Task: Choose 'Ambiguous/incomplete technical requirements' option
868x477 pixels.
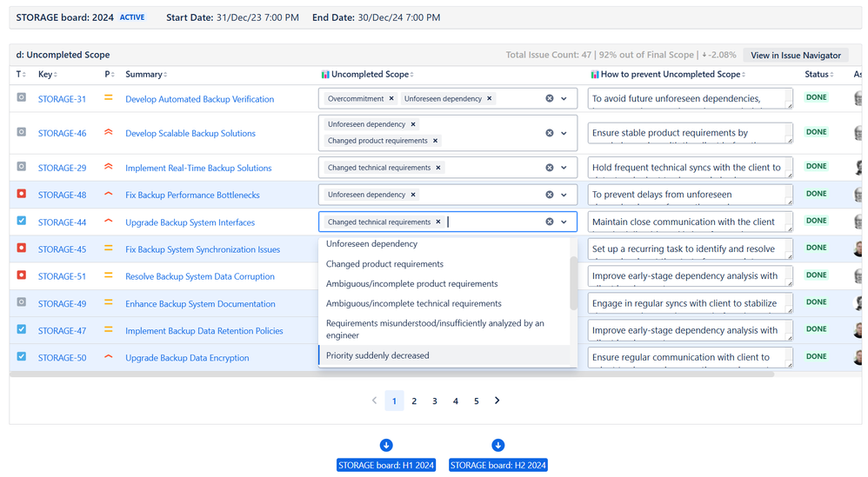Action: (444, 303)
